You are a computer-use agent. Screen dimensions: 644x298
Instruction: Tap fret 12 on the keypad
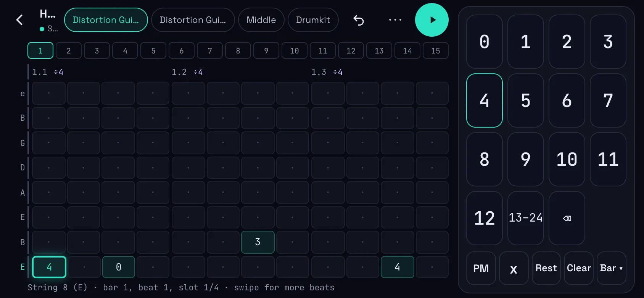pos(485,218)
